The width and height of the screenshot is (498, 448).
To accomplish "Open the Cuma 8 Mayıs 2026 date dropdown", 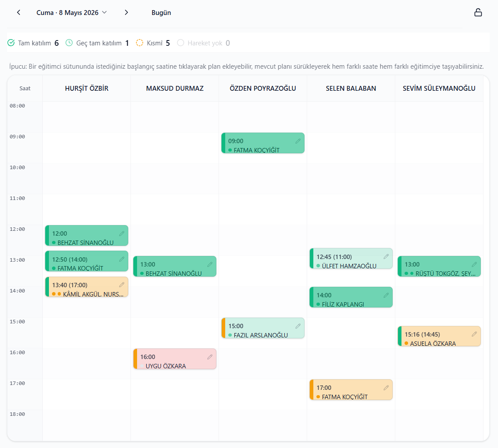I will click(71, 13).
